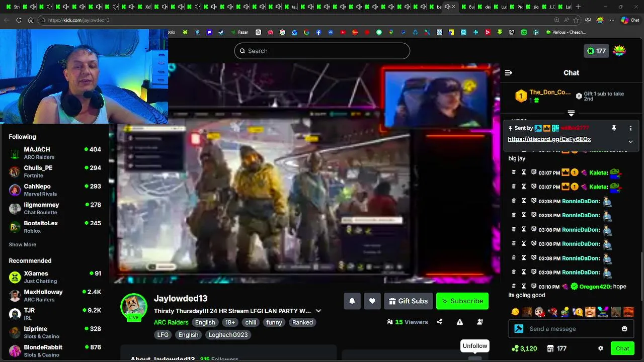Open a new browser tab
The height and width of the screenshot is (362, 644).
tap(578, 7)
